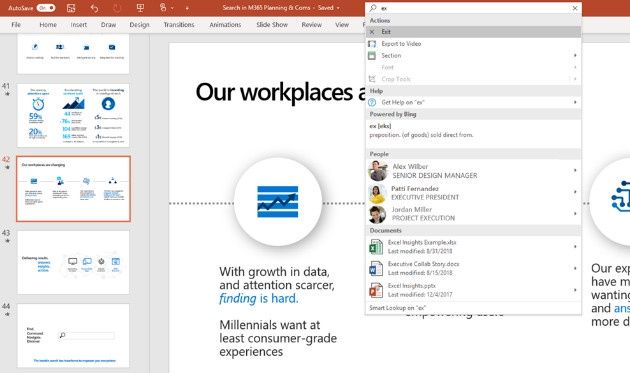Expand Excel Insights Example.xlsx options arrow
The height and width of the screenshot is (373, 630).
click(575, 246)
